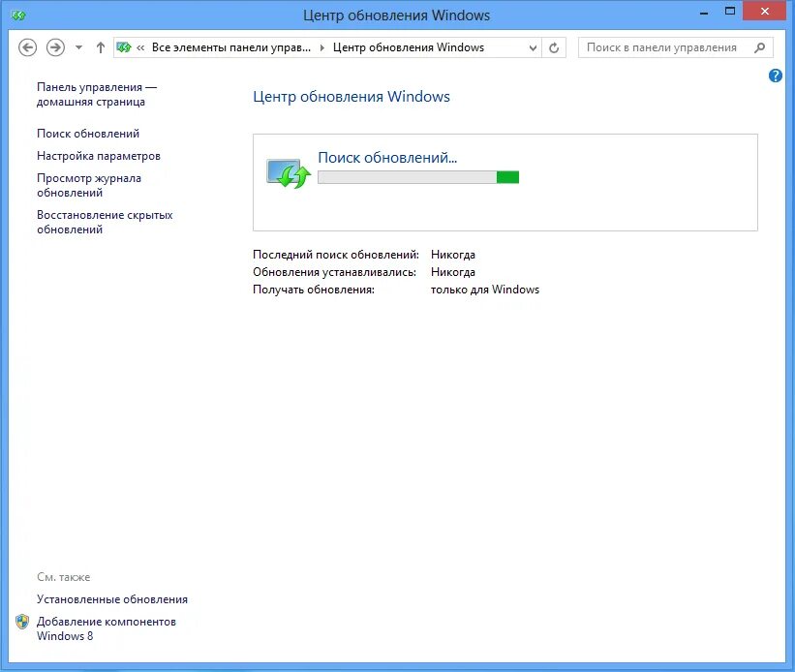This screenshot has height=672, width=795.
Task: Open 'Панель управления — домашняя страница'
Action: tap(97, 94)
